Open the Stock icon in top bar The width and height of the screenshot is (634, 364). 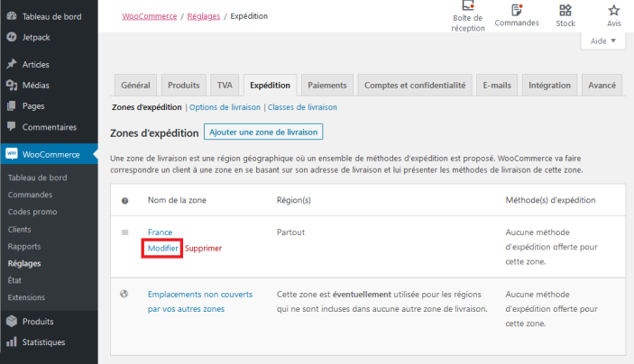565,10
